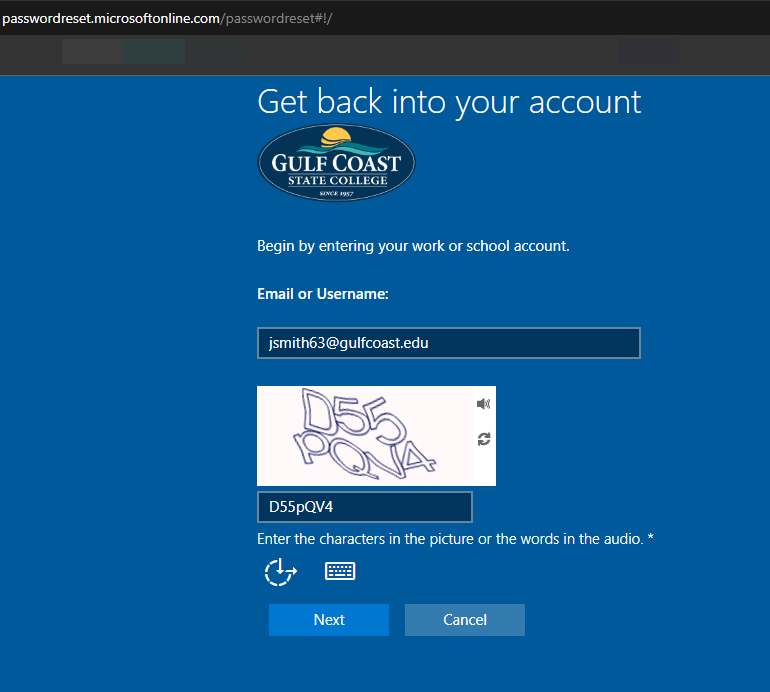Click the "Get back into your account" heading
Image resolution: width=770 pixels, height=692 pixels.
[449, 102]
